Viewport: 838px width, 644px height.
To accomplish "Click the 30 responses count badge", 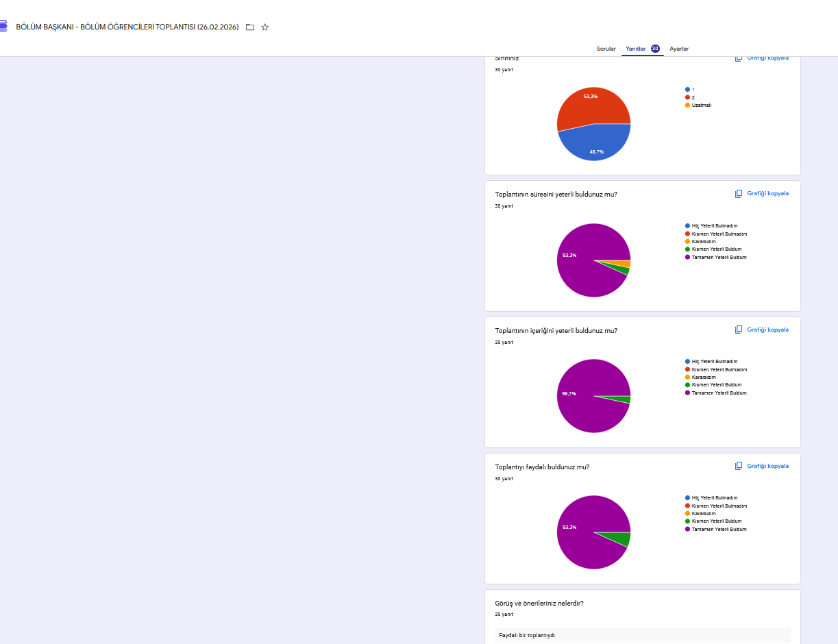I will tap(655, 49).
